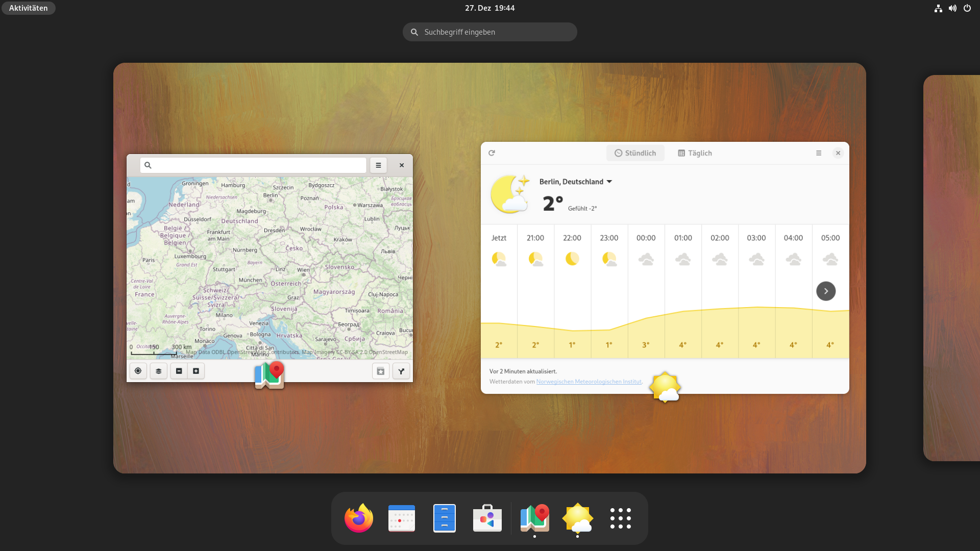This screenshot has width=980, height=551.
Task: Launch Firefox from the dock
Action: click(358, 518)
